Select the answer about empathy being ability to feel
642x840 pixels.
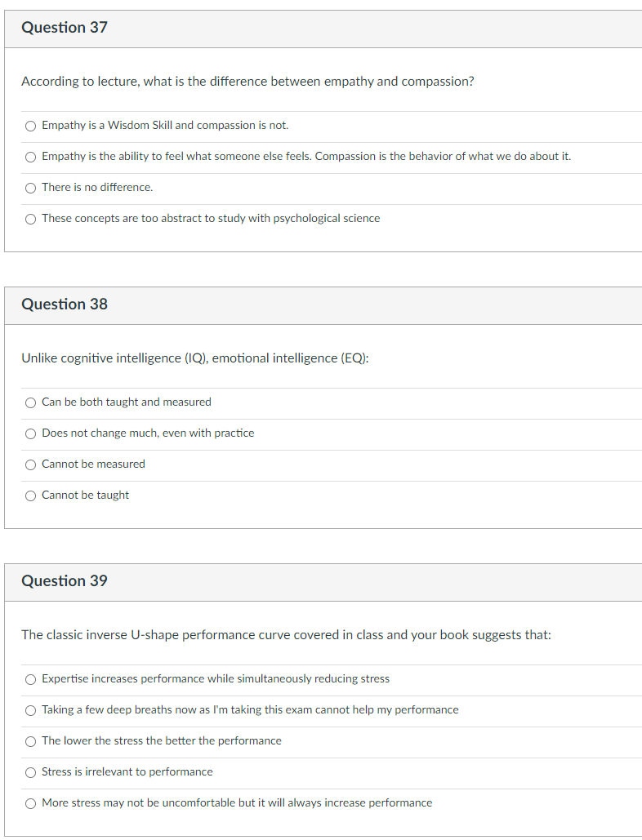tap(30, 157)
